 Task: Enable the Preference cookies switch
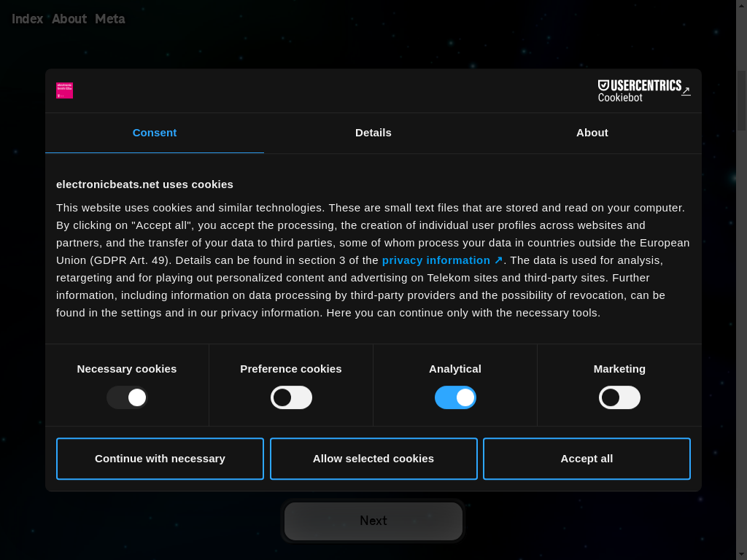click(291, 397)
